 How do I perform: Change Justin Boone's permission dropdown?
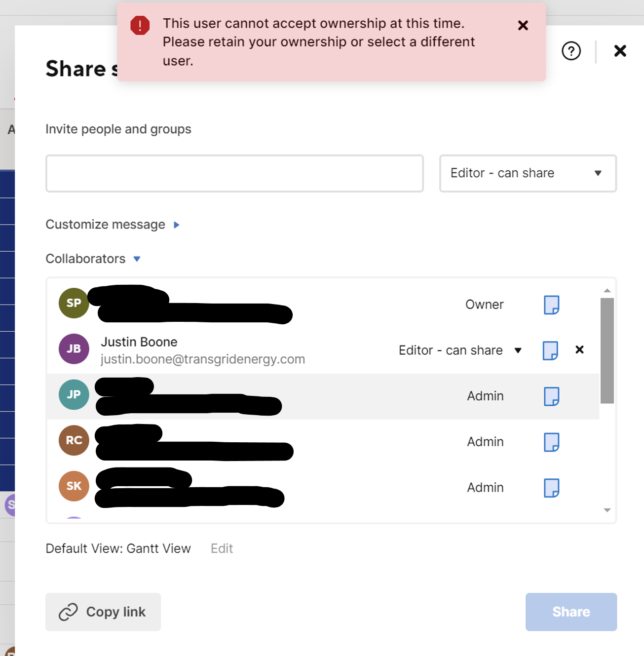[x=460, y=350]
